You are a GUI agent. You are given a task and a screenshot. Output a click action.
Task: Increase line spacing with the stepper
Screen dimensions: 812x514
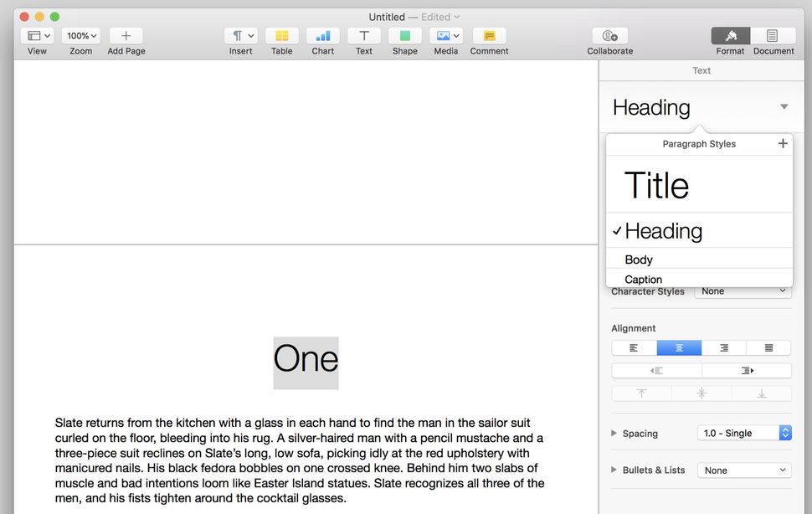(x=784, y=429)
